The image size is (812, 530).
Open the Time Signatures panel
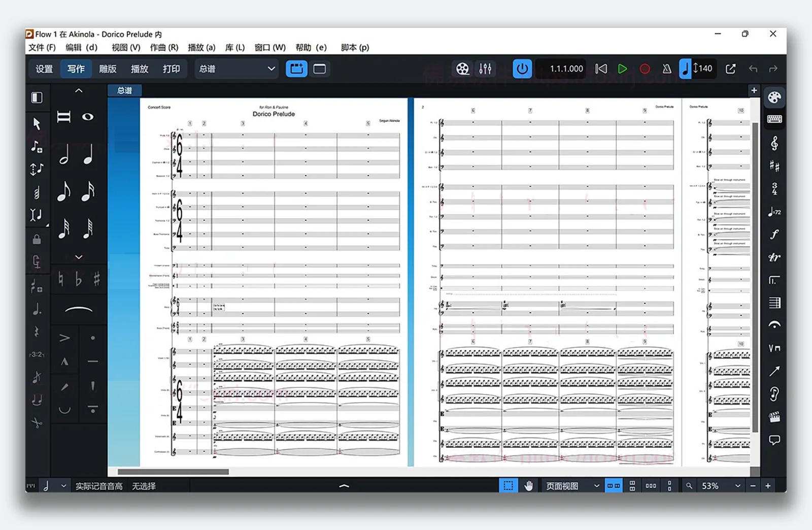[774, 189]
